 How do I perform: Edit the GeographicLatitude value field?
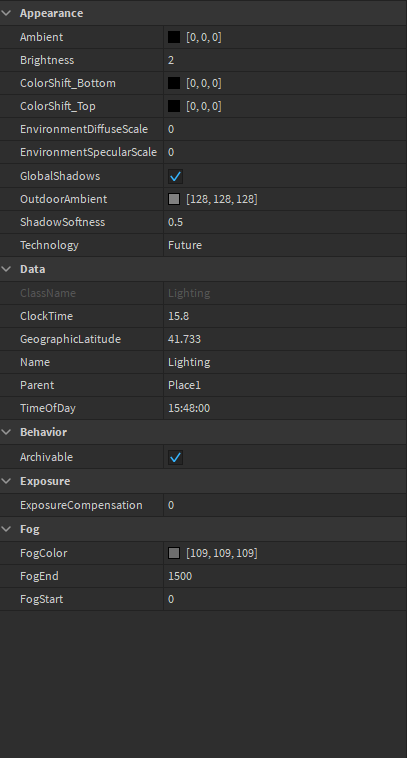tap(285, 339)
